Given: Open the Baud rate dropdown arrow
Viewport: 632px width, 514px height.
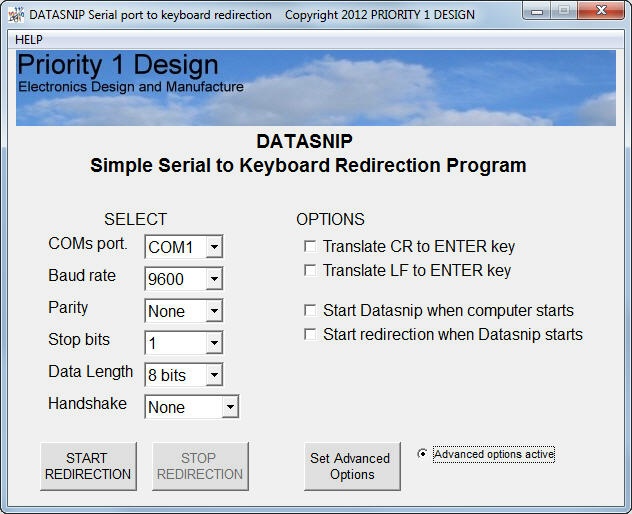Looking at the screenshot, I should point(214,279).
